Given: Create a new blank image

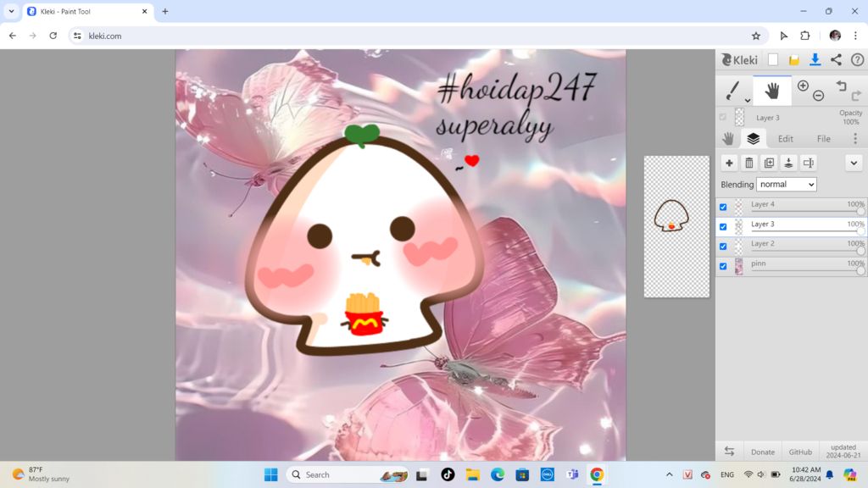Looking at the screenshot, I should (773, 60).
